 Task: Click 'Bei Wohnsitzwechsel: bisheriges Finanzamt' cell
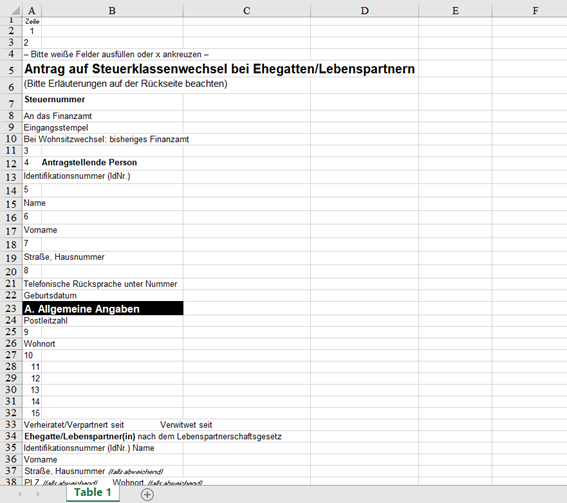[x=106, y=139]
